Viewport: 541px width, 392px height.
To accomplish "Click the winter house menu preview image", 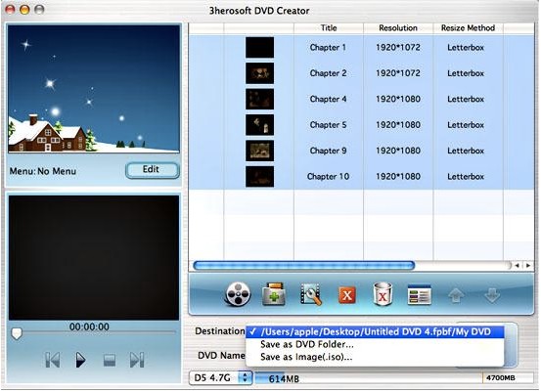I will point(94,89).
